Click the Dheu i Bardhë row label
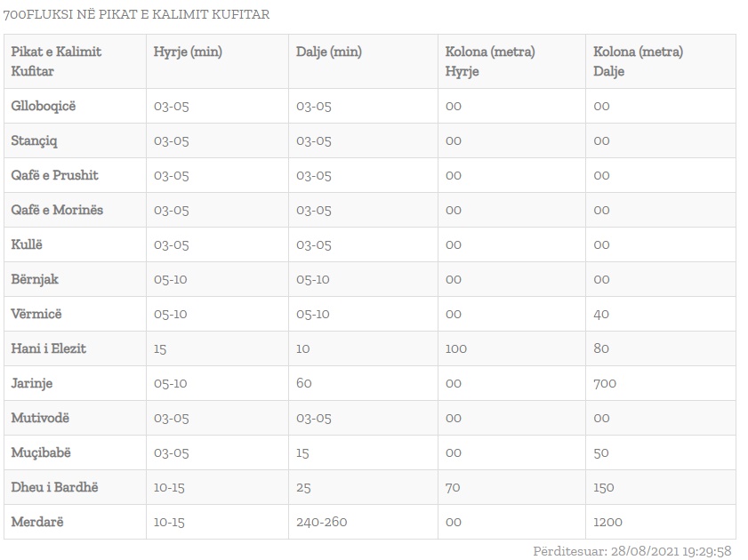 click(x=54, y=487)
